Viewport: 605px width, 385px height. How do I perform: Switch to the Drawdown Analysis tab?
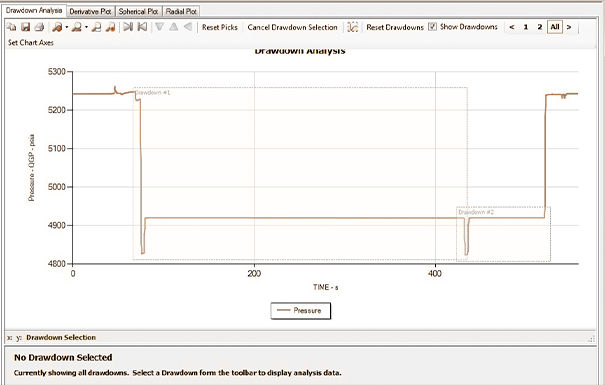click(x=34, y=10)
